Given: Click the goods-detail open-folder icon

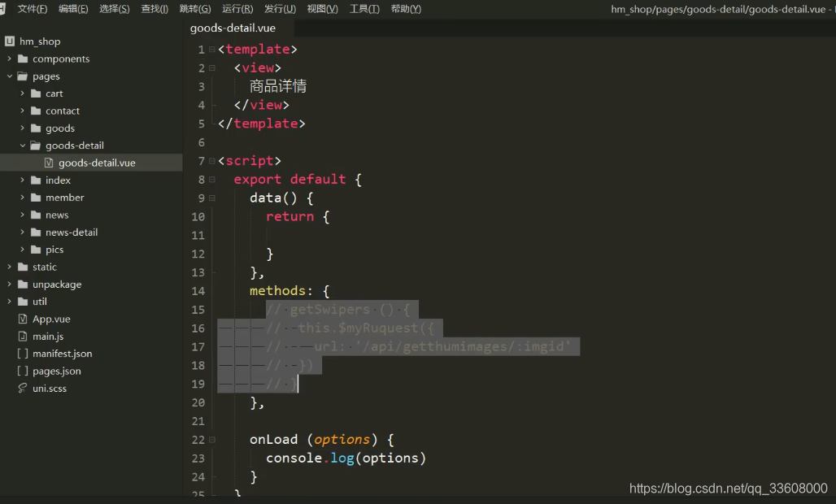Looking at the screenshot, I should [36, 146].
